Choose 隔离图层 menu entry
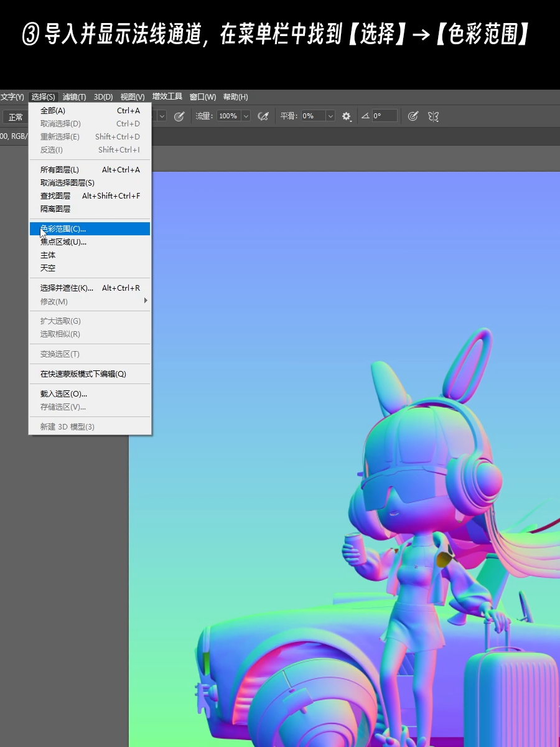This screenshot has width=560, height=747. coord(90,209)
